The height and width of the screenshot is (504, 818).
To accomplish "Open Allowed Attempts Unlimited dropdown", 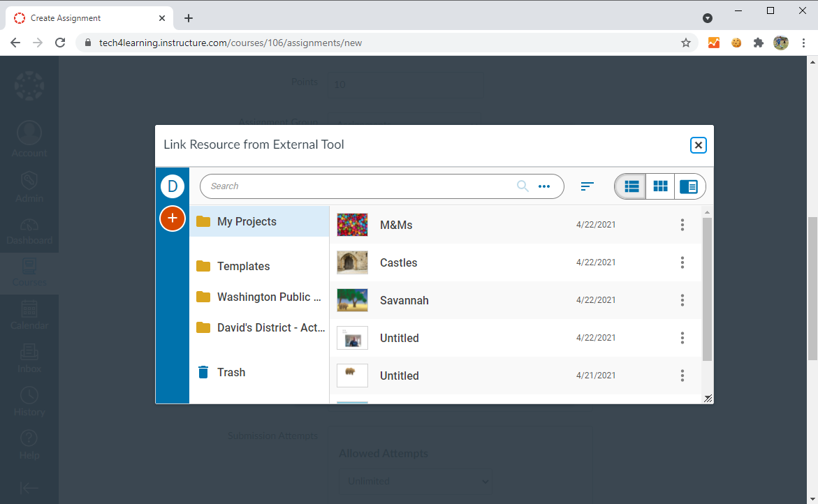I will point(415,481).
